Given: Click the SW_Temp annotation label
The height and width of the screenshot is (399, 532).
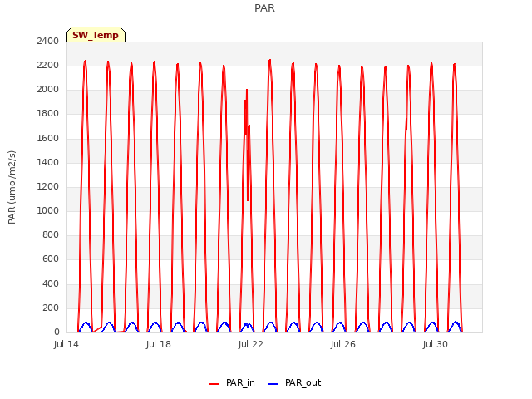Looking at the screenshot, I should pyautogui.click(x=96, y=35).
